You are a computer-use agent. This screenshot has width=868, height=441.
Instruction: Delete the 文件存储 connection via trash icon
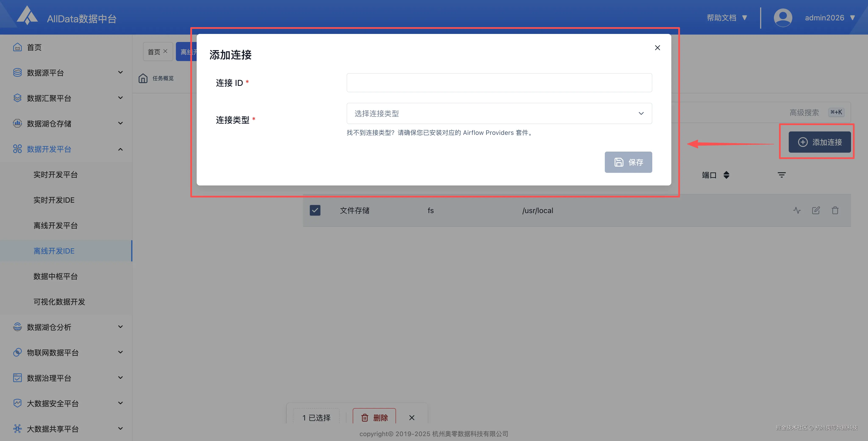835,210
